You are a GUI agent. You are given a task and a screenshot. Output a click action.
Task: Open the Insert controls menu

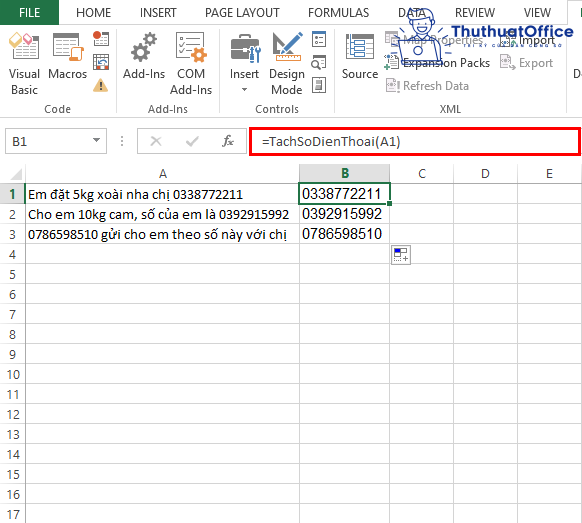click(x=244, y=64)
